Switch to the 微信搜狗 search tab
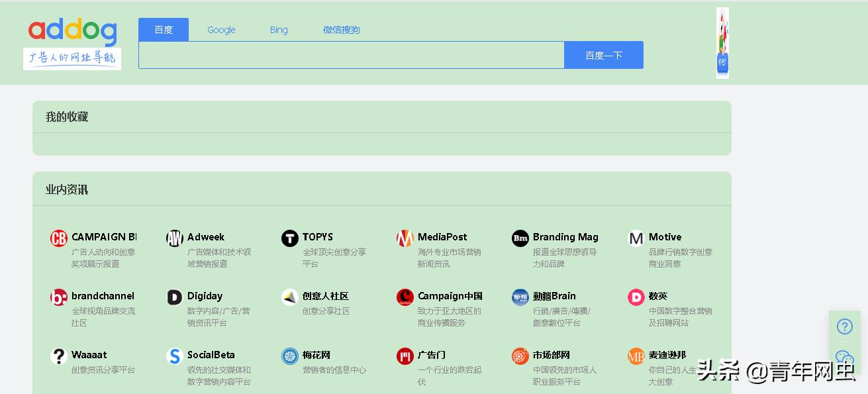 pyautogui.click(x=341, y=30)
